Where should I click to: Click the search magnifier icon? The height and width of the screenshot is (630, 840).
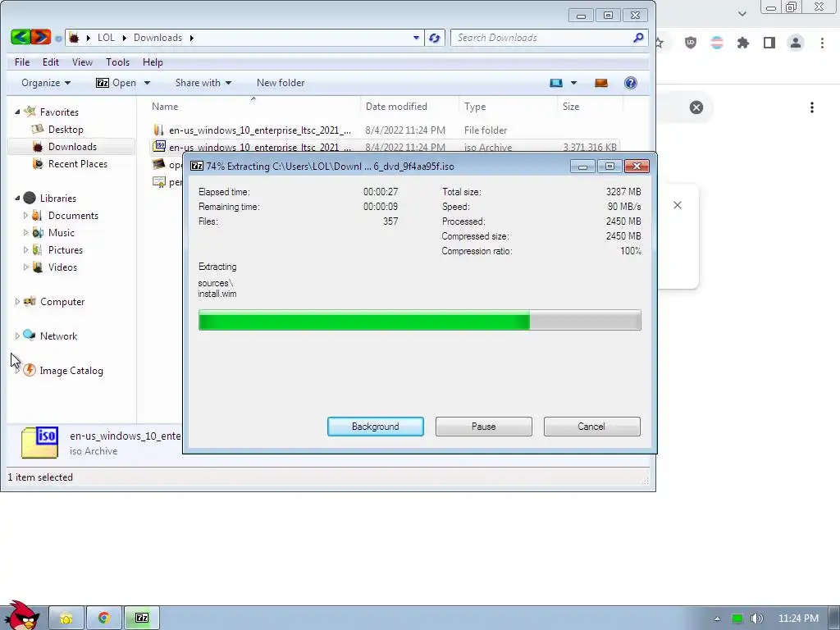(638, 38)
